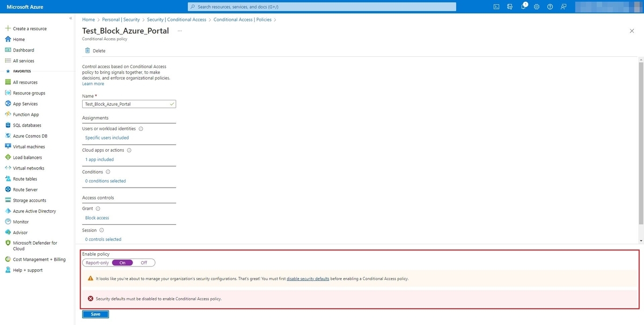Collapse the left sidebar with double chevron
This screenshot has height=325, width=644.
coord(71,18)
